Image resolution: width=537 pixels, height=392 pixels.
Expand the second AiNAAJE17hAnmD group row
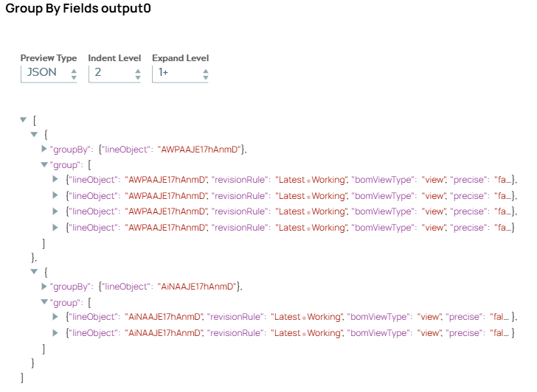pyautogui.click(x=55, y=333)
